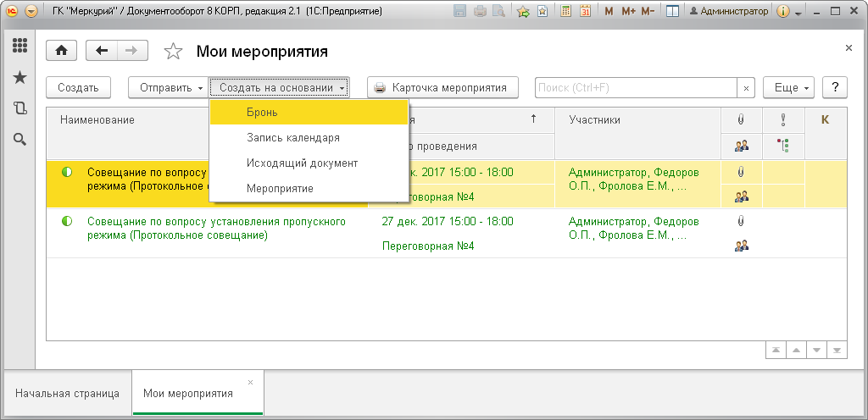Click the sort ascending arrow in date header
Image resolution: width=868 pixels, height=420 pixels.
pos(534,119)
